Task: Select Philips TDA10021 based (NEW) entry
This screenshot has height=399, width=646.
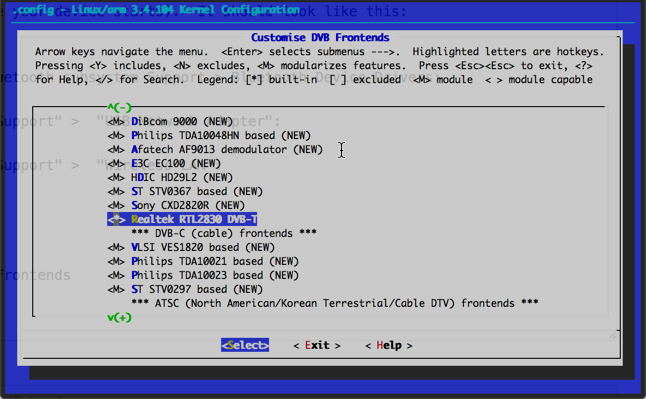Action: coord(215,262)
